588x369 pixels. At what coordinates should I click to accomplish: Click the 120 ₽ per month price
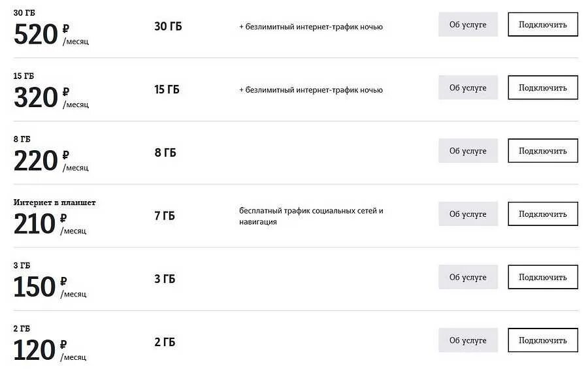[x=50, y=350]
